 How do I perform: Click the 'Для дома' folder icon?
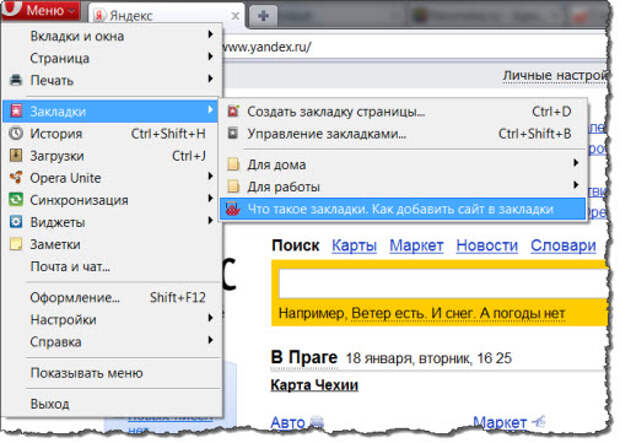coord(233,164)
